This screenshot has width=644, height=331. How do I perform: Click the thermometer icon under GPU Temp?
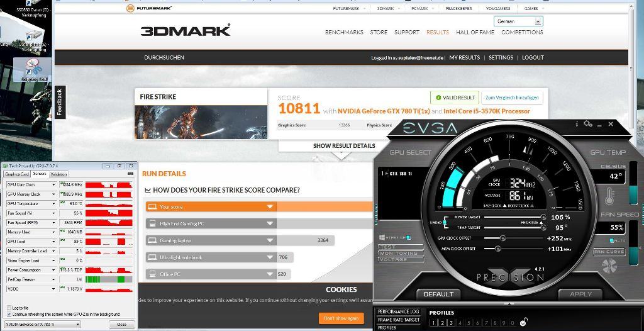click(x=609, y=196)
